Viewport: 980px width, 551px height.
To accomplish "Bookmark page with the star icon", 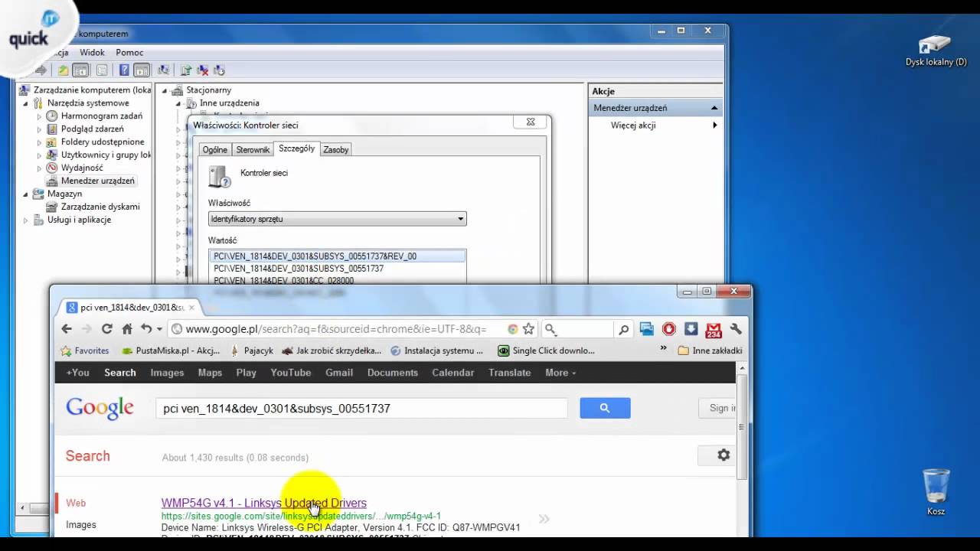I will coord(528,329).
